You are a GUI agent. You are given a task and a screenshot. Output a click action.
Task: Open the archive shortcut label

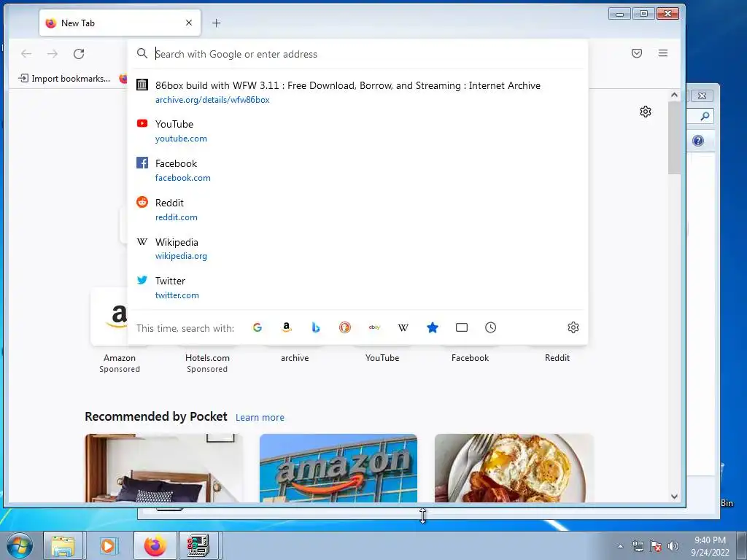tap(295, 357)
